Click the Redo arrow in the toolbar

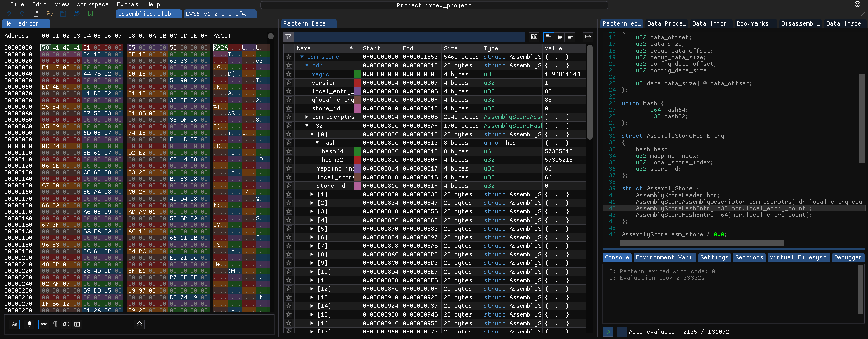(22, 14)
